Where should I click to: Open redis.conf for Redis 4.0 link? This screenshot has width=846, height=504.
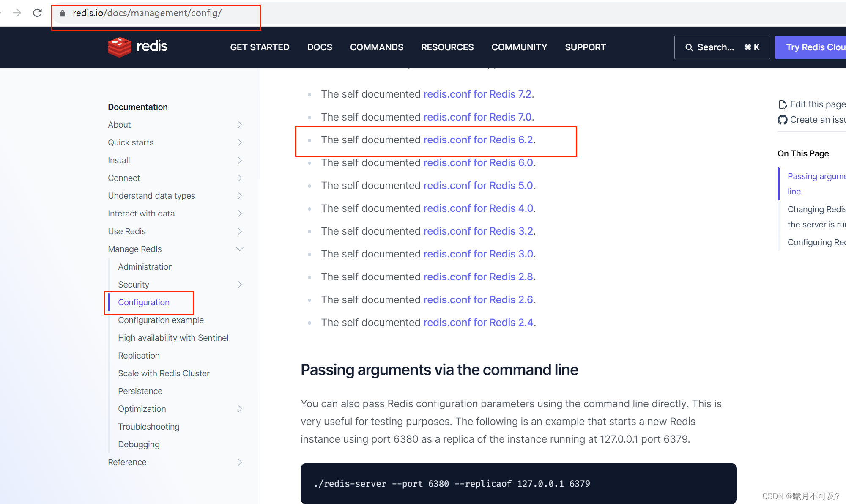tap(478, 208)
